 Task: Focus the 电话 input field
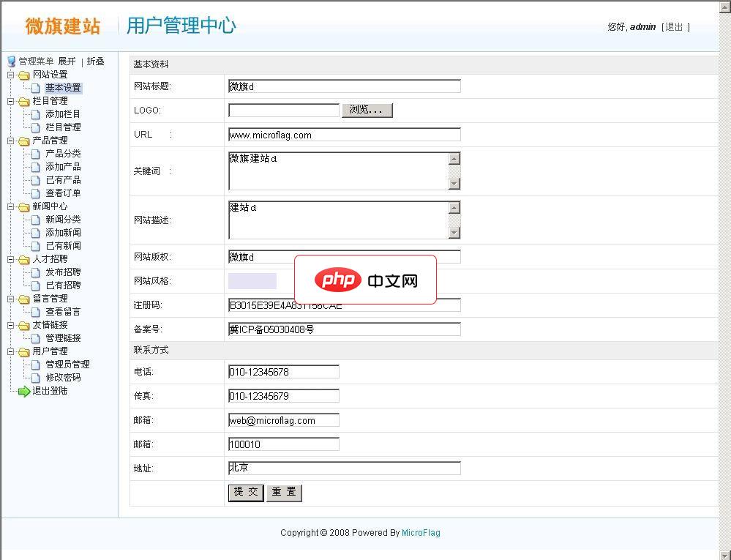[283, 372]
